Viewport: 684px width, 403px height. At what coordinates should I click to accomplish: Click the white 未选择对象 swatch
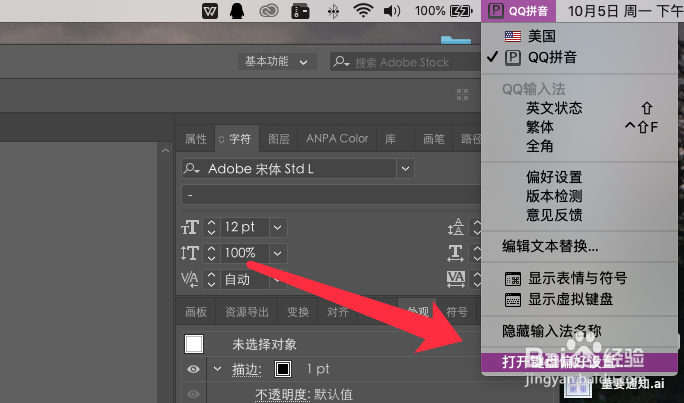click(x=194, y=344)
